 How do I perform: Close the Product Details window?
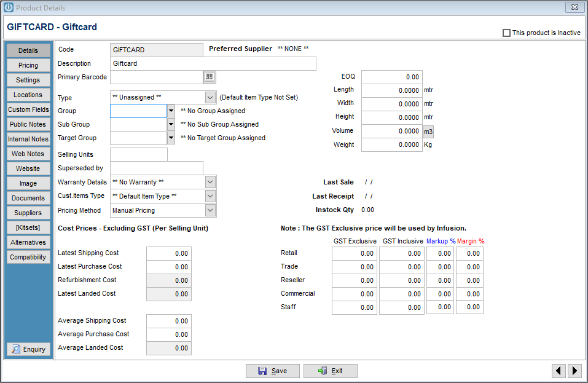(574, 7)
